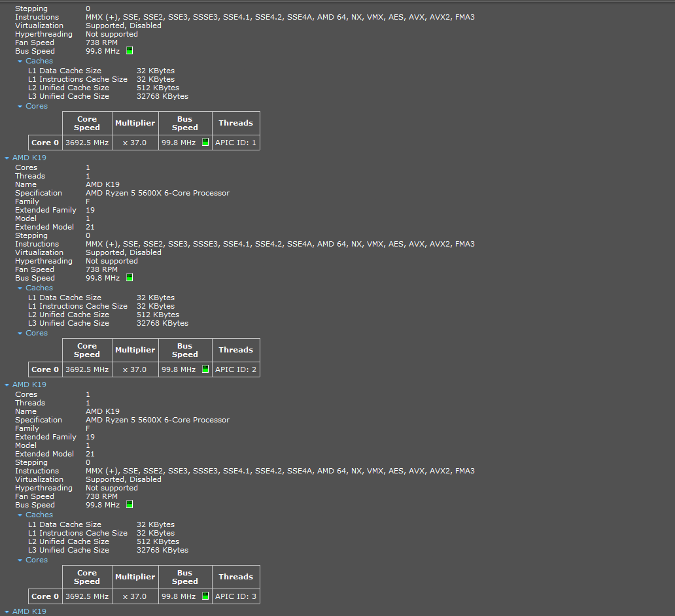This screenshot has height=616, width=675.
Task: Collapse Caches in the APIC ID: 2 processor section
Action: 20,288
